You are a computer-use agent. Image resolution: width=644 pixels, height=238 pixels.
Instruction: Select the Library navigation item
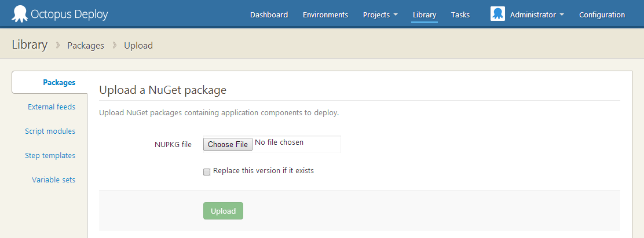(x=425, y=15)
